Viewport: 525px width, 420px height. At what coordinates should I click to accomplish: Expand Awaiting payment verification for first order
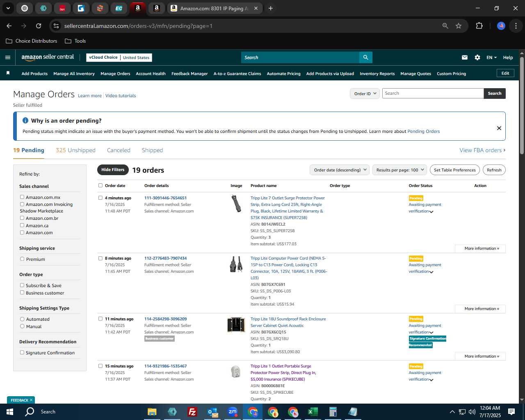[431, 212]
